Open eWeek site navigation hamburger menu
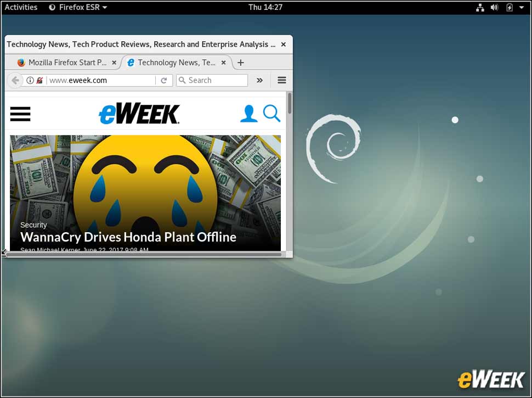Image resolution: width=532 pixels, height=398 pixels. point(20,114)
